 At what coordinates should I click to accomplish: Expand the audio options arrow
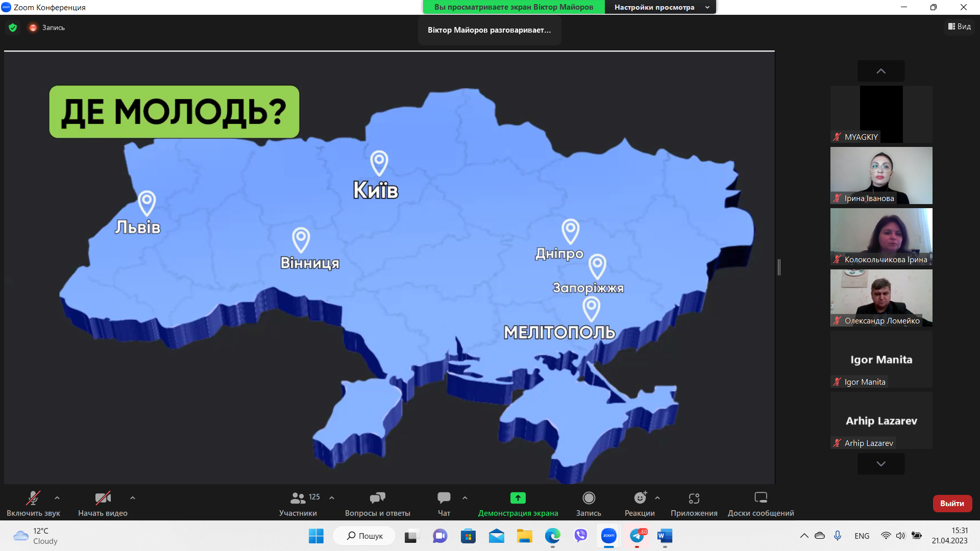click(57, 498)
